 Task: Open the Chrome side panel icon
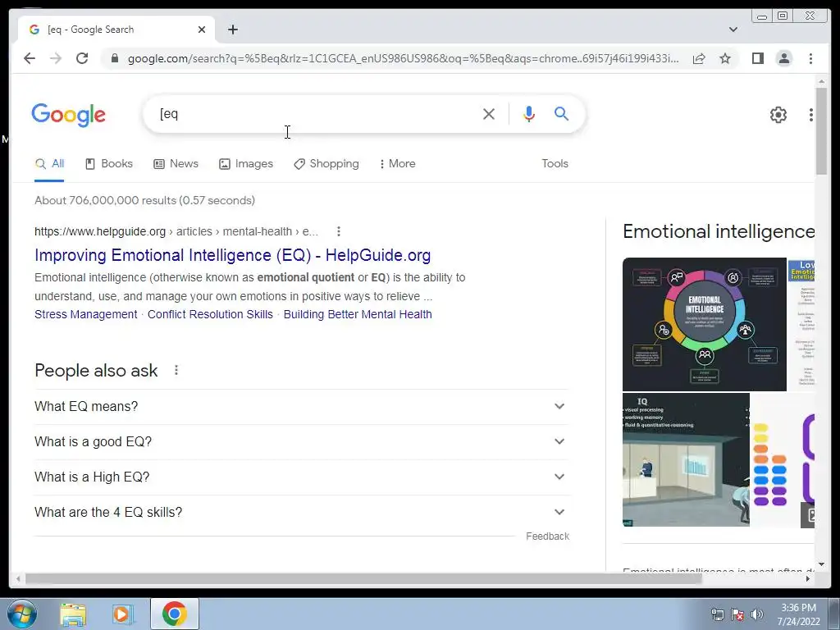[757, 58]
